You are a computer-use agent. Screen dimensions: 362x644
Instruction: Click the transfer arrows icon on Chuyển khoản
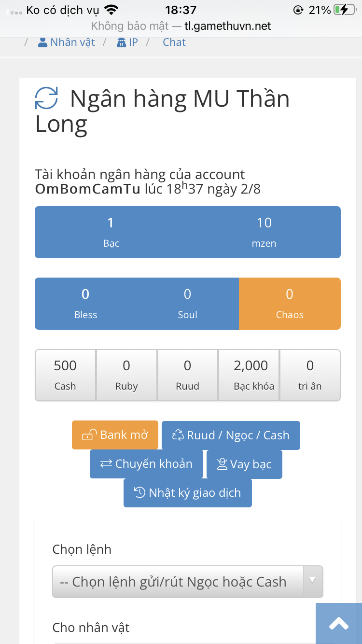(x=106, y=464)
